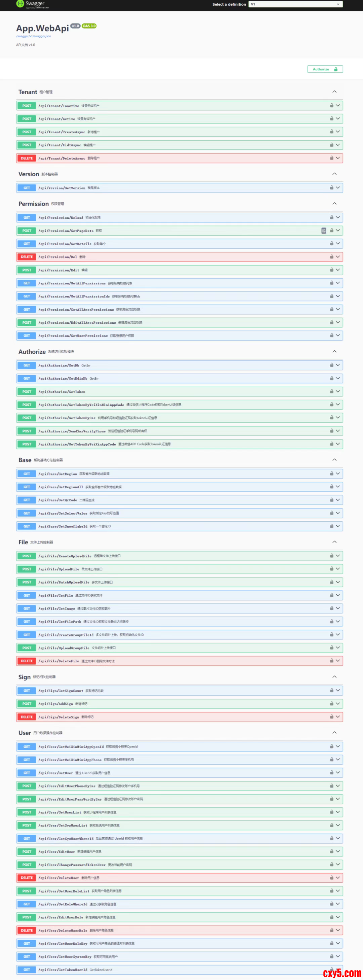Open the Select a definition V1 dropdown
This screenshot has width=363, height=980.
point(295,4)
